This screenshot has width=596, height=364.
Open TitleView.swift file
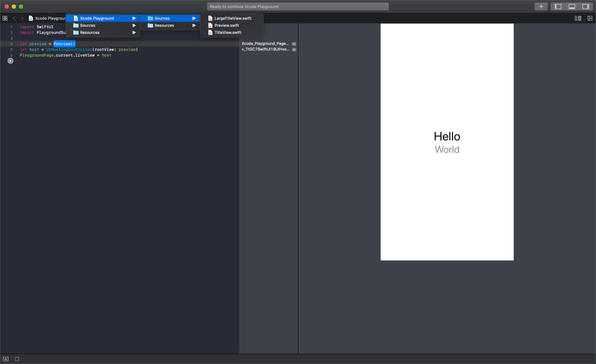[232, 32]
